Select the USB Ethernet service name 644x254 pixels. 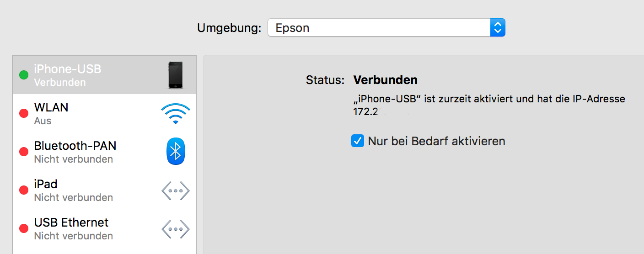coord(71,222)
